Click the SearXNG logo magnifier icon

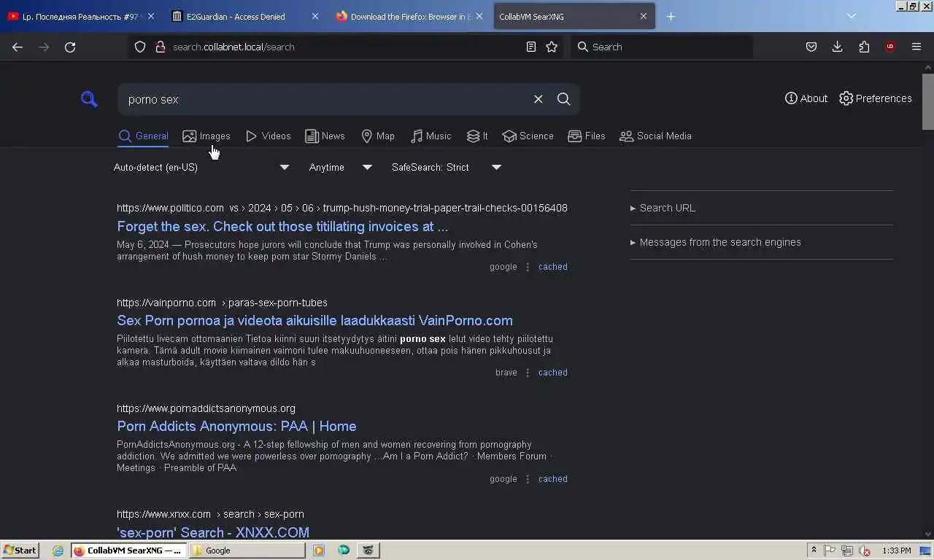coord(89,99)
